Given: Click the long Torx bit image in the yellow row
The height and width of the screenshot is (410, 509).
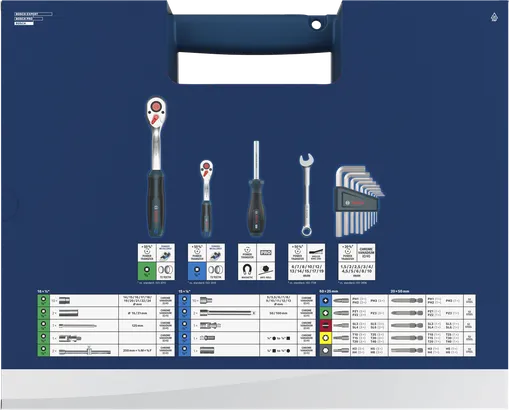Looking at the screenshot, I should (407, 338).
